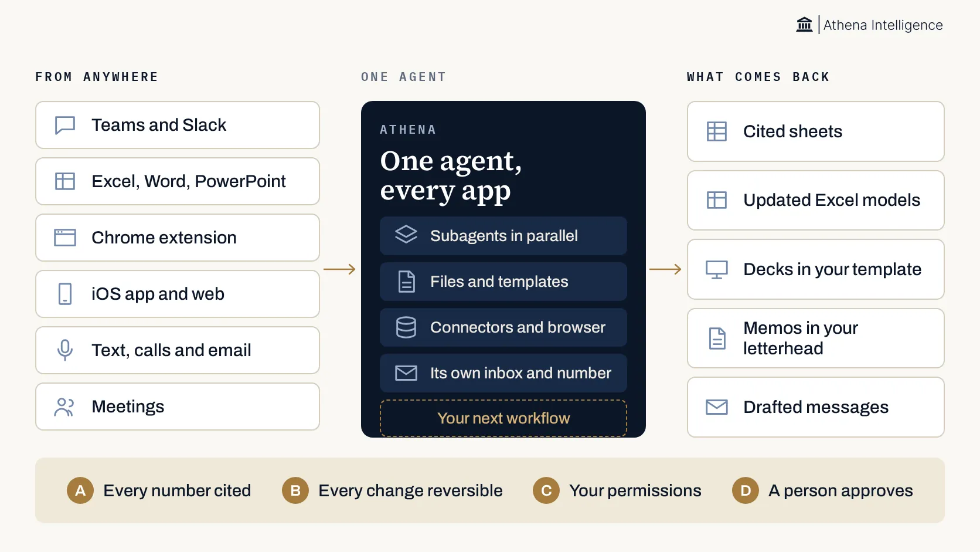The image size is (980, 552).
Task: Click the Cited sheets label
Action: [x=792, y=131]
